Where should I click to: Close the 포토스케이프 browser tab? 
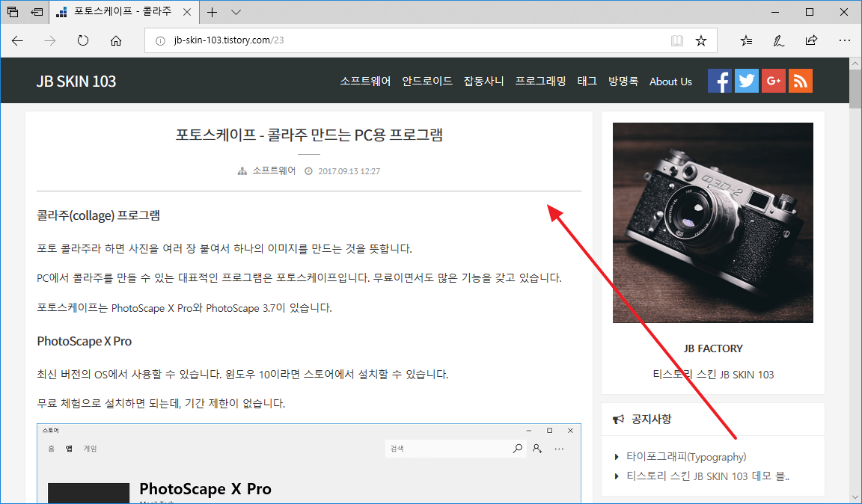coord(187,12)
